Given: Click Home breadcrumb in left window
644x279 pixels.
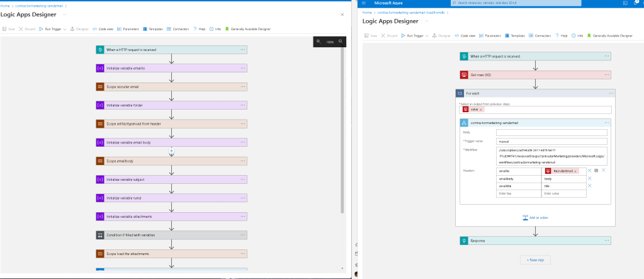Looking at the screenshot, I should point(5,6).
